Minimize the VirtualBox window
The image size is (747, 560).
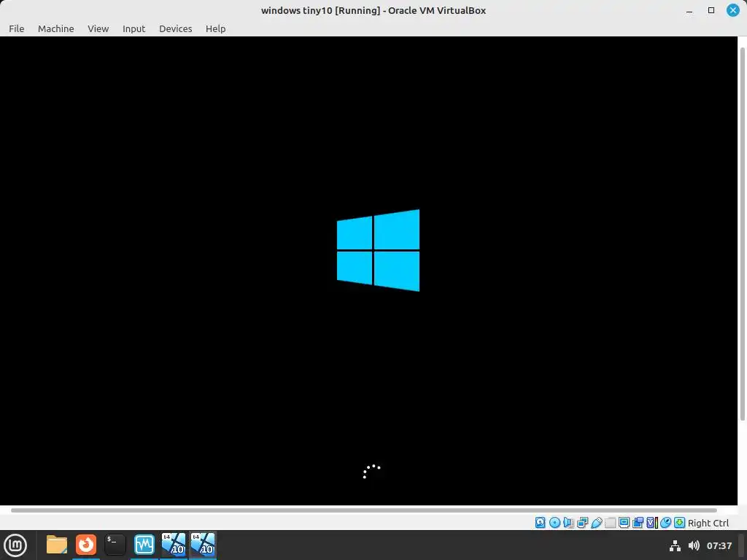coord(689,10)
